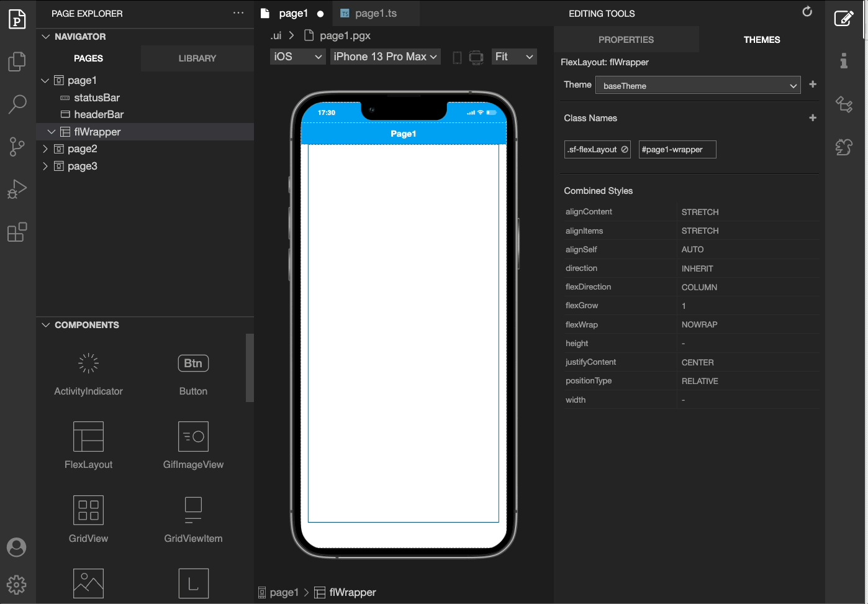Click the alignSelf AUTO value
868x604 pixels.
click(x=692, y=249)
